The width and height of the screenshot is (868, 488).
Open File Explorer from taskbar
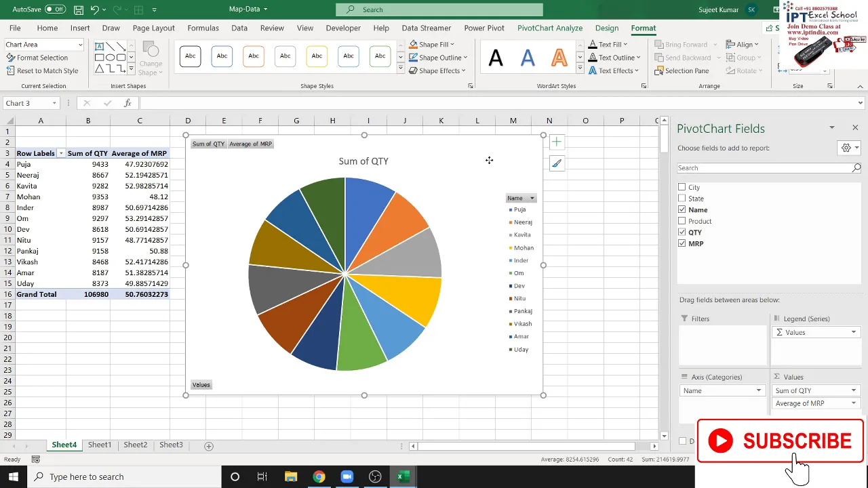pyautogui.click(x=290, y=476)
